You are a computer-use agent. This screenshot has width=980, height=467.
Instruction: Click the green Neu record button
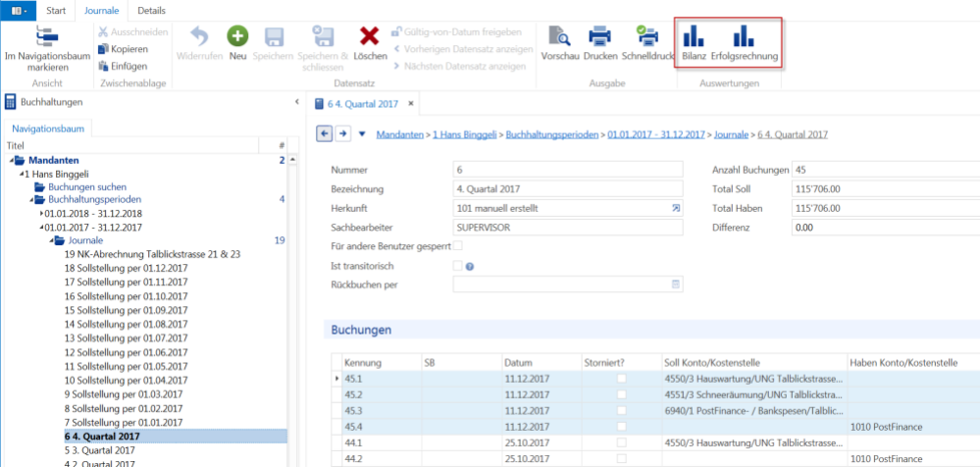237,42
